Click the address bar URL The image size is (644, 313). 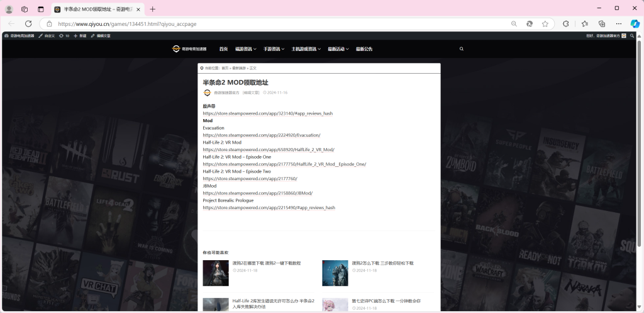point(127,24)
